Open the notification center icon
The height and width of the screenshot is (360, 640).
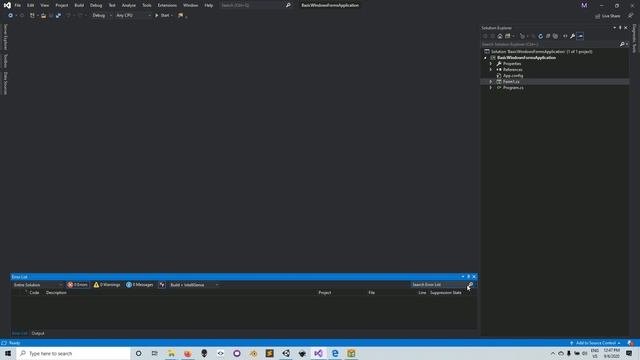pos(629,353)
